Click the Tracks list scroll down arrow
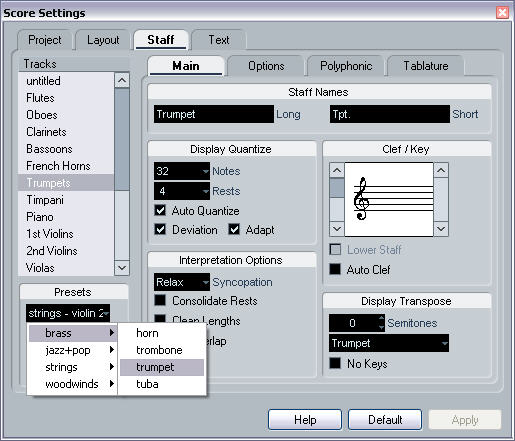Screen dimensions: 515x441 click(x=122, y=268)
